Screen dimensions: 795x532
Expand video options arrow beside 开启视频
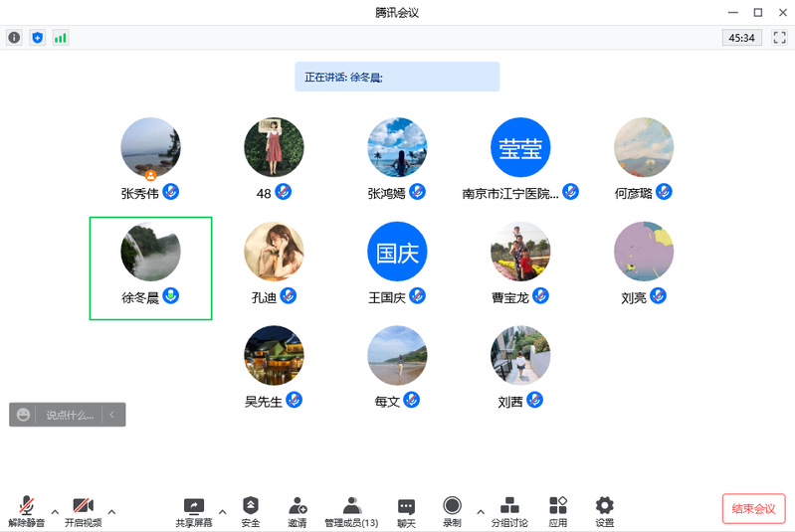[111, 512]
